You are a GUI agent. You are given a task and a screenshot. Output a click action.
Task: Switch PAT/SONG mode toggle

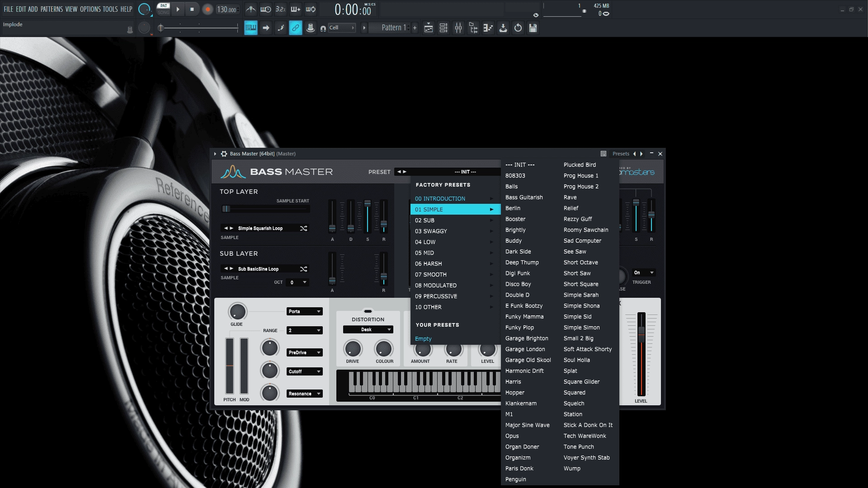click(163, 9)
